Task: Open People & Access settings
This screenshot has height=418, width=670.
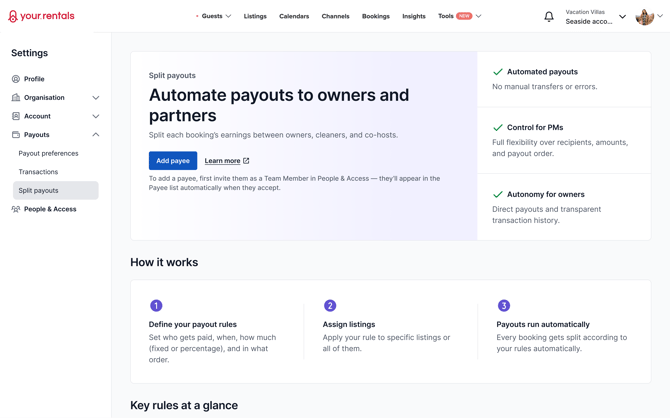Action: tap(50, 209)
